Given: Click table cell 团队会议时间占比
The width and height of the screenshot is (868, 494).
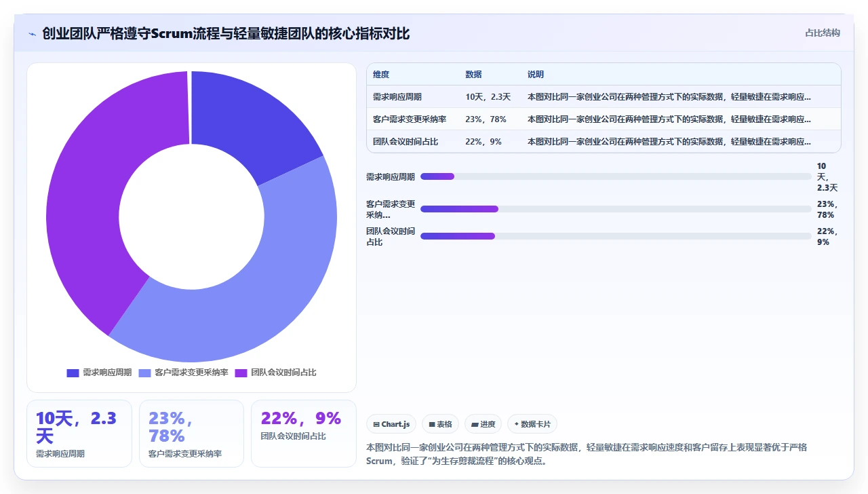Looking at the screenshot, I should tap(406, 142).
